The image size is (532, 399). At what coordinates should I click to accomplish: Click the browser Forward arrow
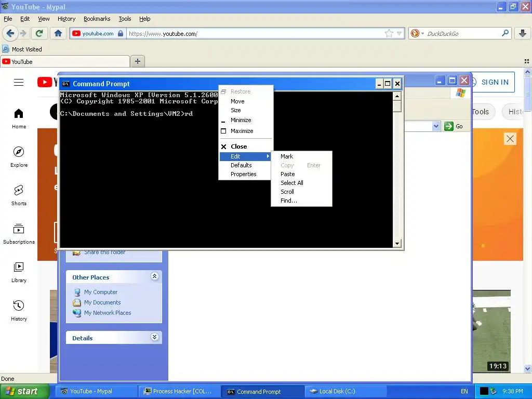(x=23, y=33)
